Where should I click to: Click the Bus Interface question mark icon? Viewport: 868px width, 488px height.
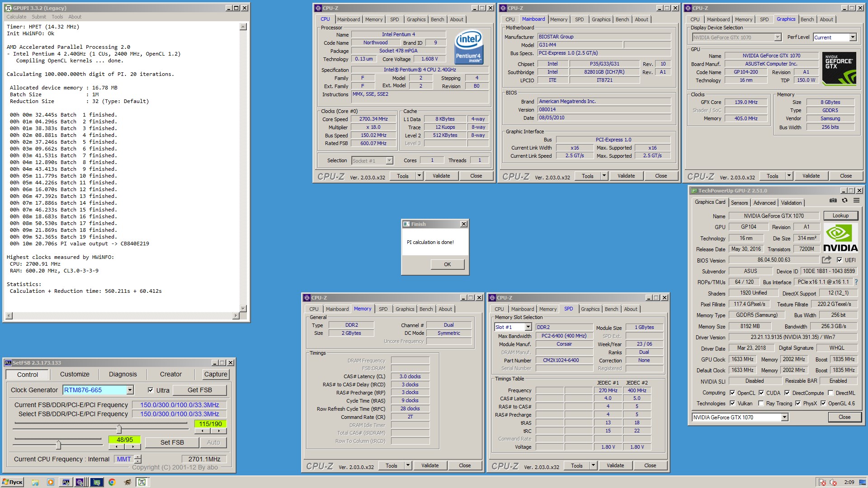coord(856,282)
